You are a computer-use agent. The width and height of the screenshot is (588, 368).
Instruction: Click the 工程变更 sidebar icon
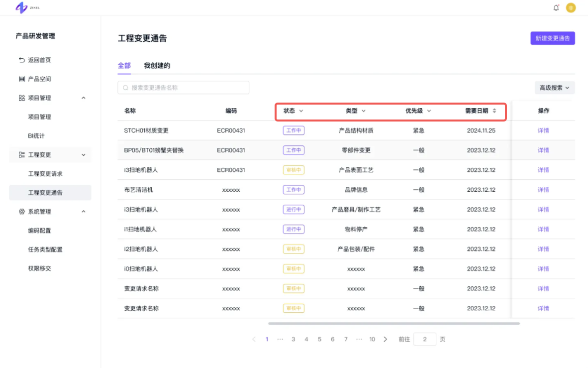(x=22, y=155)
